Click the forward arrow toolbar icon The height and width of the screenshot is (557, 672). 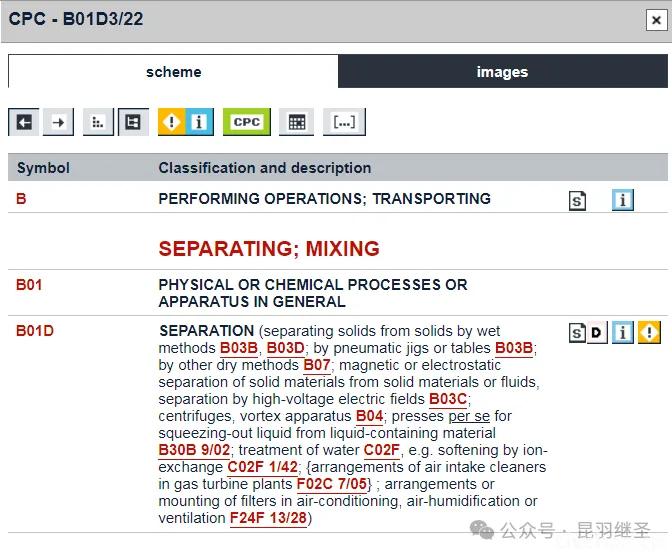coord(58,122)
